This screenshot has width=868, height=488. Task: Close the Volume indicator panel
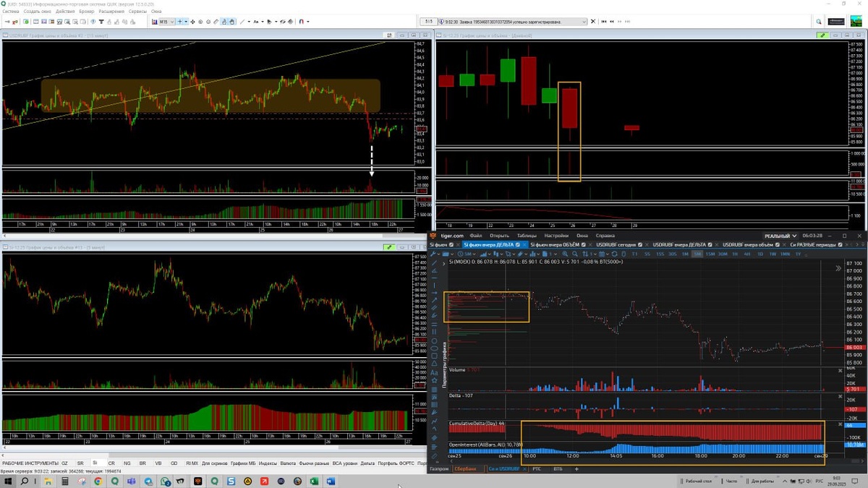tap(840, 370)
